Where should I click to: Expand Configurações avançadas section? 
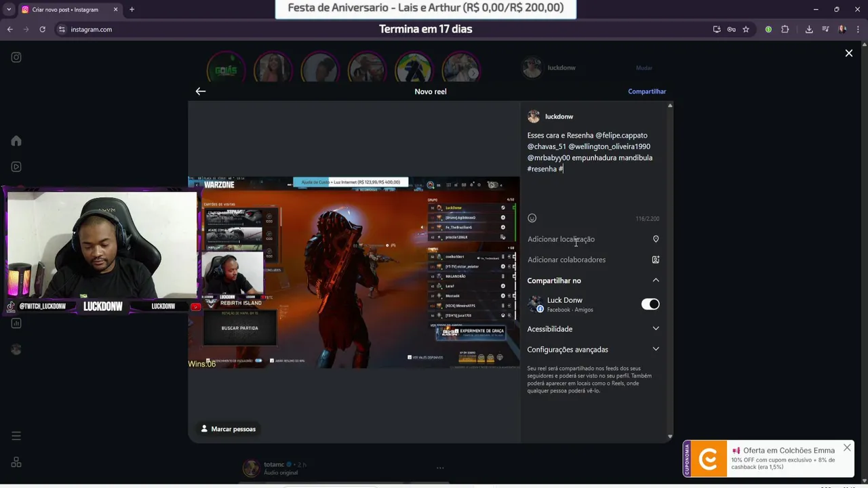point(593,350)
